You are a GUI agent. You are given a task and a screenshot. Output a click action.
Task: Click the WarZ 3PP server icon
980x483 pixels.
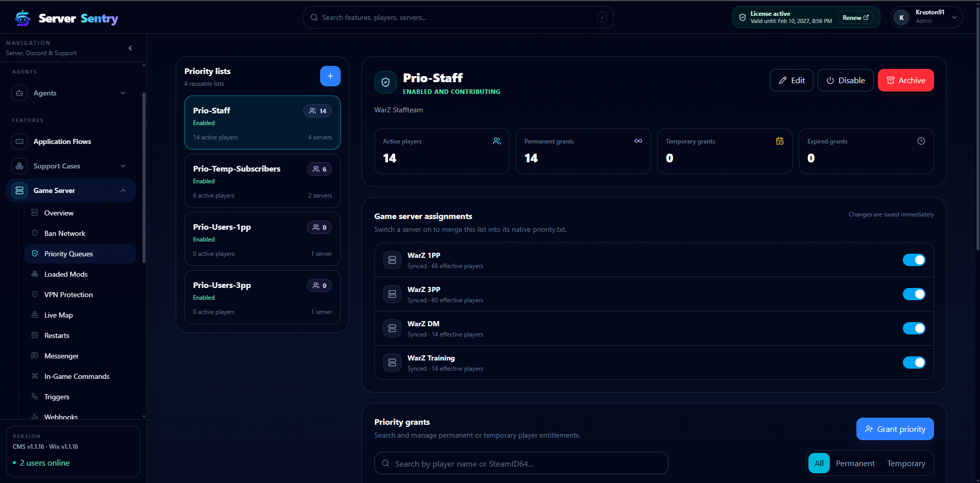click(x=392, y=294)
